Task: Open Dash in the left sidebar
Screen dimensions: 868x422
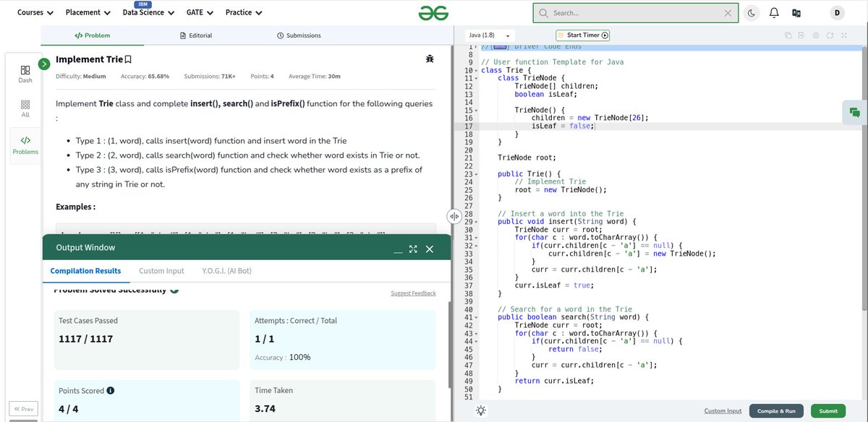Action: (x=25, y=74)
